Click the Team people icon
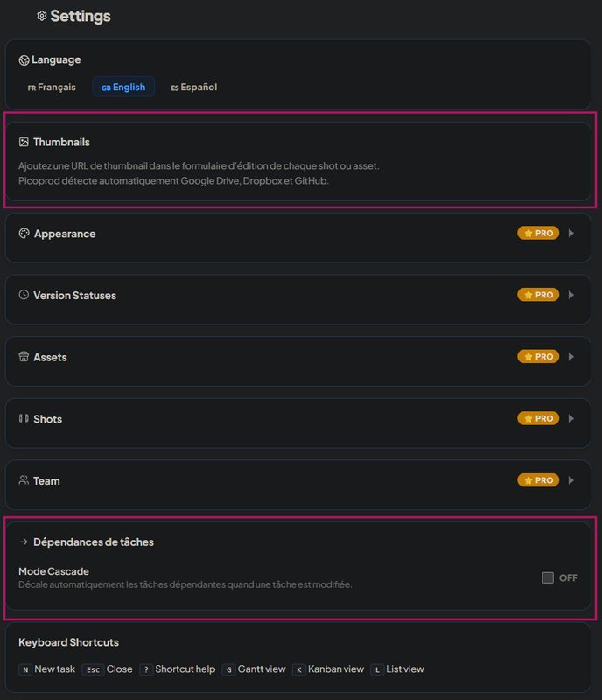 (x=24, y=480)
